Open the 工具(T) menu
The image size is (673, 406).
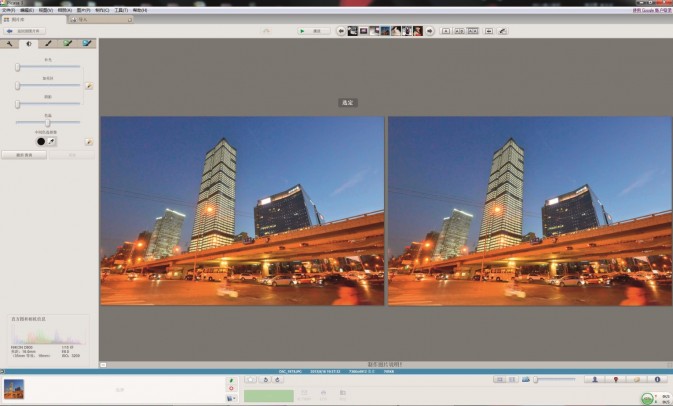[x=121, y=10]
